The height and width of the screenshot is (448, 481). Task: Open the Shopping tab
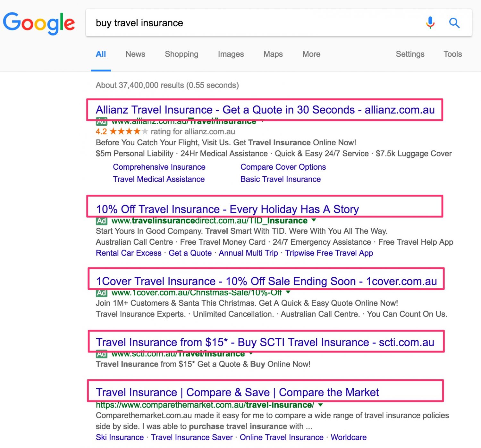point(181,54)
